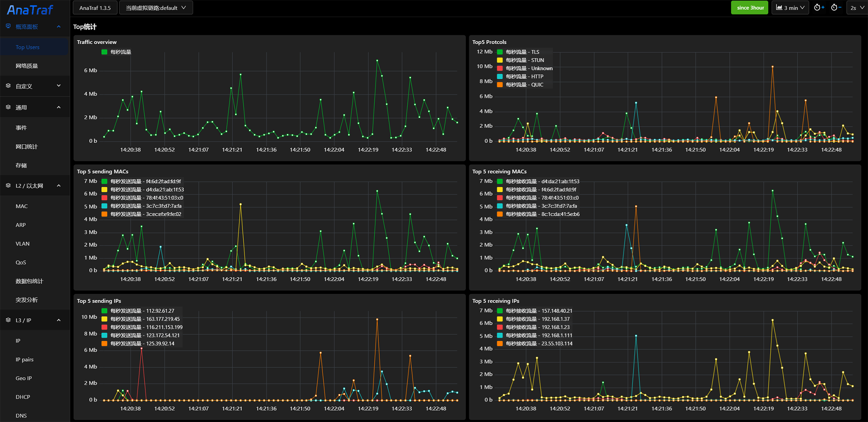This screenshot has height=422, width=868.
Task: Click the overview panel monitor icon
Action: (8, 27)
